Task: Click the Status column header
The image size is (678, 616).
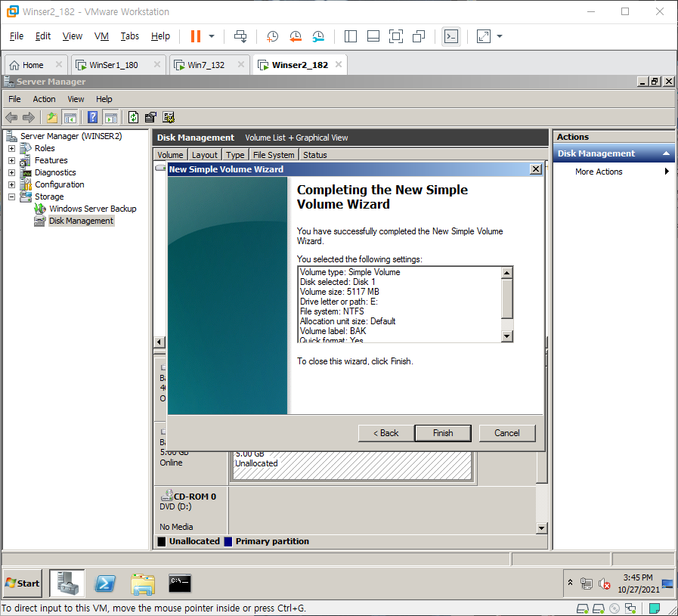Action: tap(314, 155)
